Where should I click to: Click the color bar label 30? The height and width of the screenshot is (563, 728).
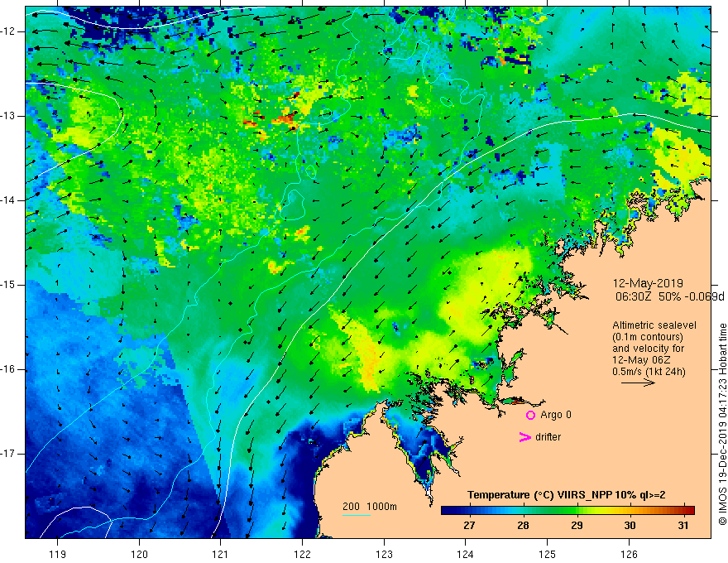pyautogui.click(x=630, y=526)
